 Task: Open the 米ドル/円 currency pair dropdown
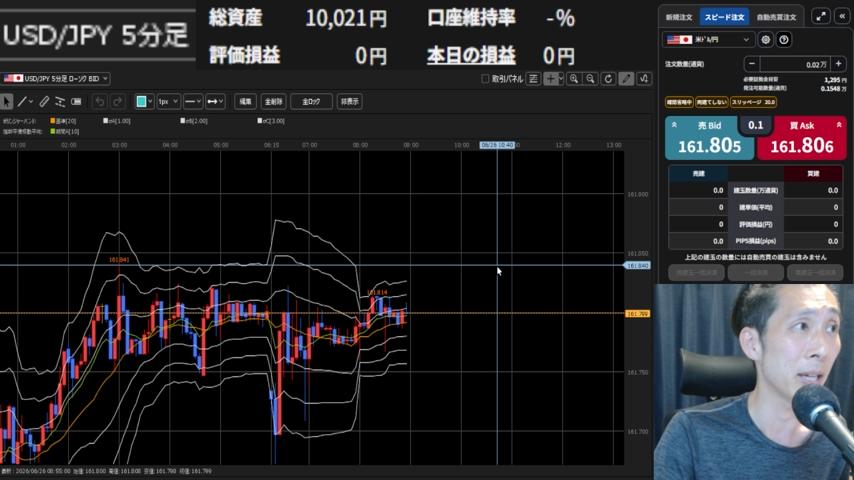pos(709,40)
